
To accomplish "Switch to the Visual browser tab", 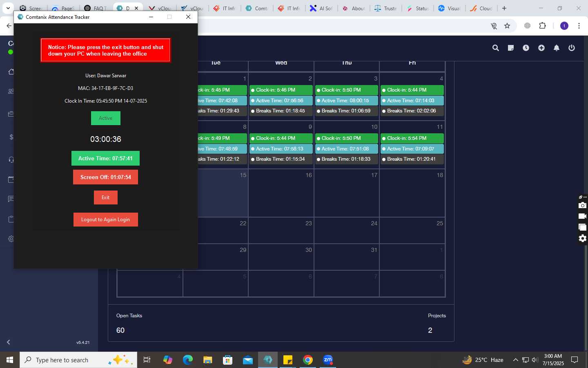I will pos(450,8).
